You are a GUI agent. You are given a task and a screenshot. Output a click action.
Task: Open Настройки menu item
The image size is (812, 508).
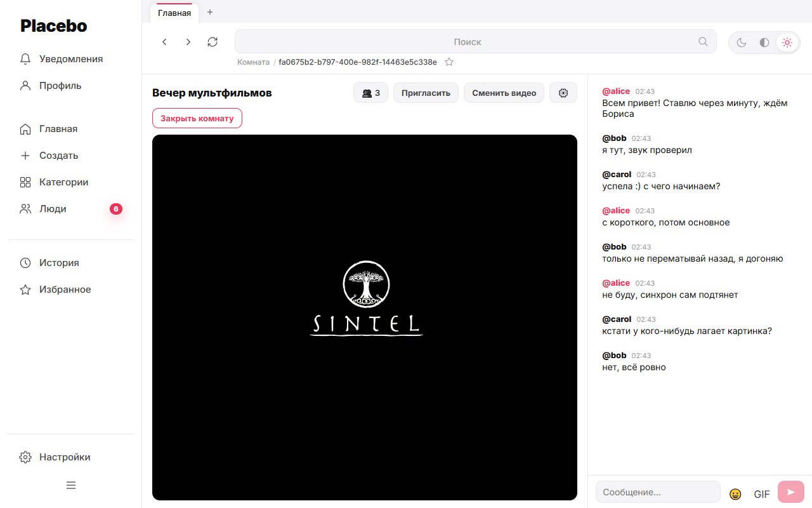click(71, 457)
